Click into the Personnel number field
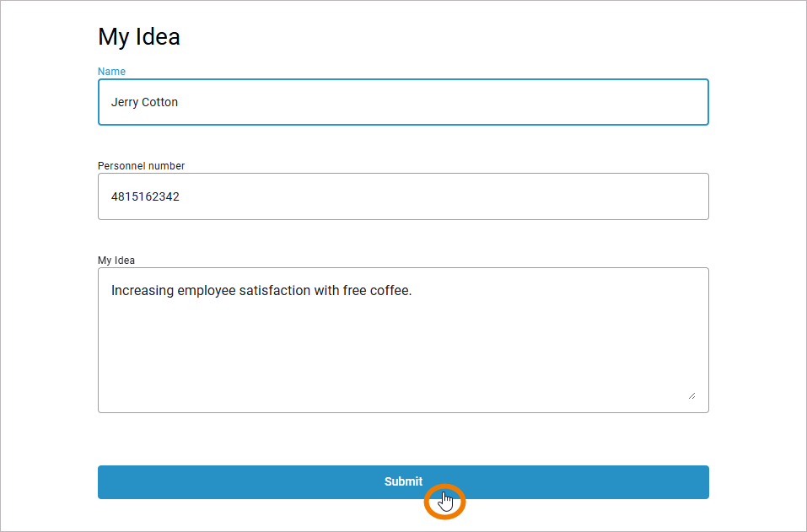Image resolution: width=807 pixels, height=532 pixels. click(x=403, y=196)
